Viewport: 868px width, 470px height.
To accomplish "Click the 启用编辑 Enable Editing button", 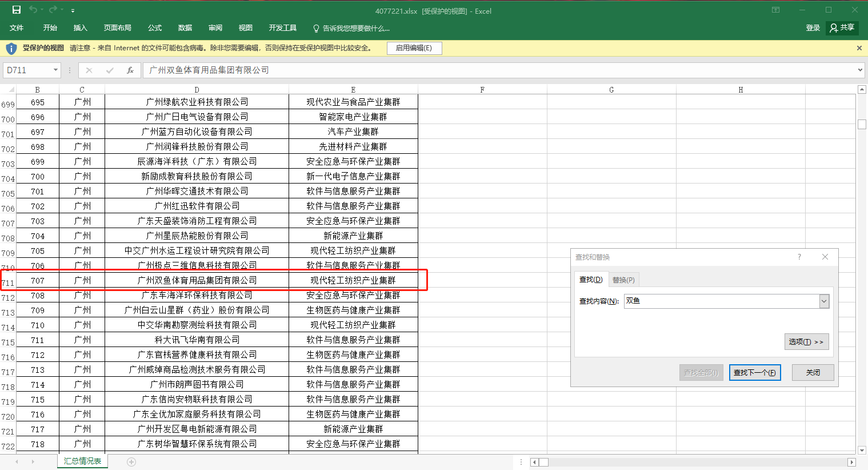I will (x=414, y=48).
